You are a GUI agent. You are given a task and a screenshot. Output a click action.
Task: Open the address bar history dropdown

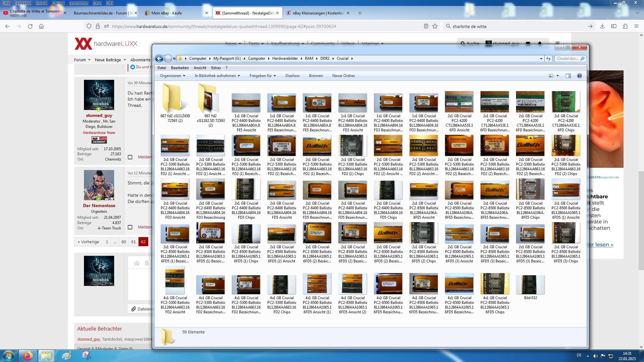pos(541,58)
